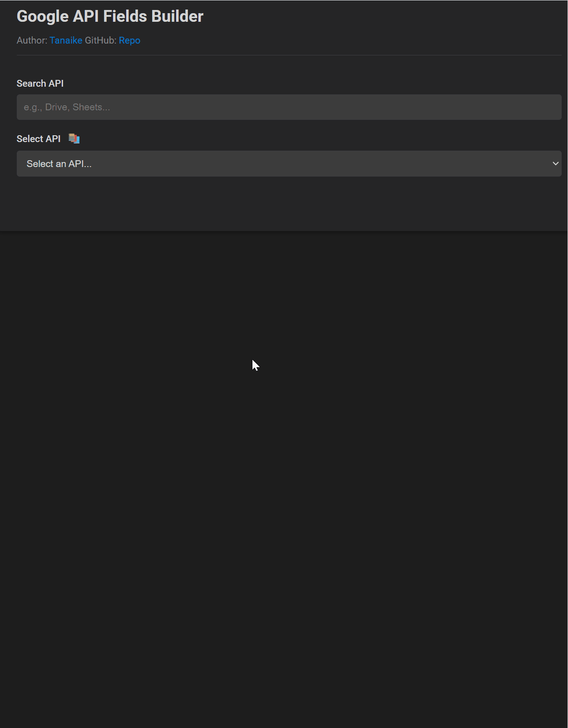Viewport: 568px width, 728px height.
Task: Focus the Search API text field
Action: pyautogui.click(x=289, y=107)
